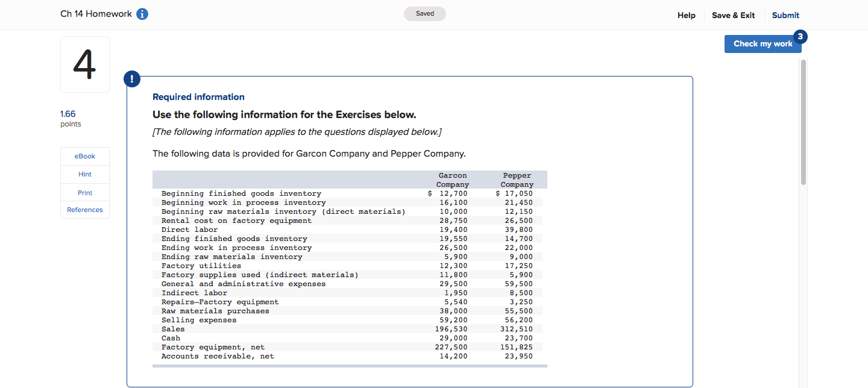The image size is (868, 388).
Task: Click the Ch 14 Homework title
Action: point(96,14)
